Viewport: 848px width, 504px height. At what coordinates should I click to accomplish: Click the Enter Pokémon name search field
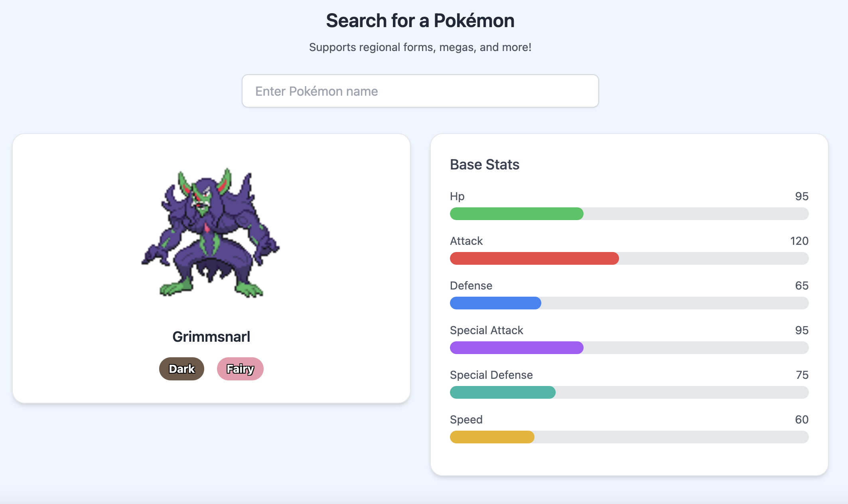click(x=420, y=91)
